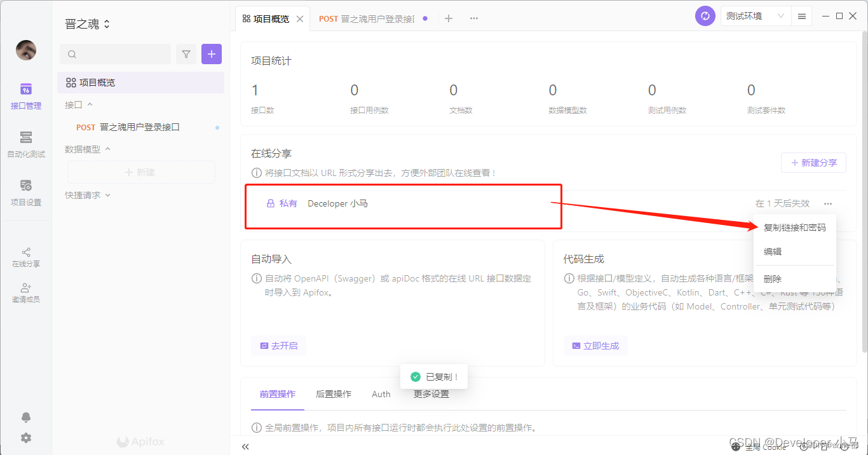Add a new tab with plus icon
Viewport: 868px width, 455px height.
point(449,18)
